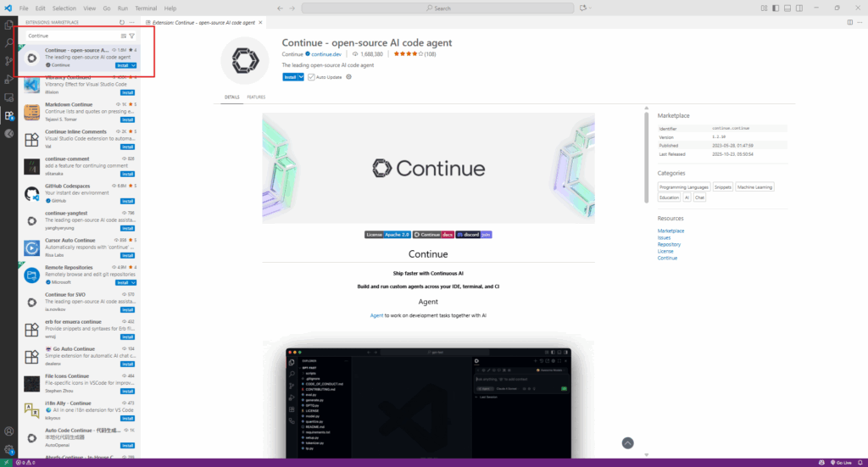
Task: Click the remote window status bar icon
Action: (6, 463)
